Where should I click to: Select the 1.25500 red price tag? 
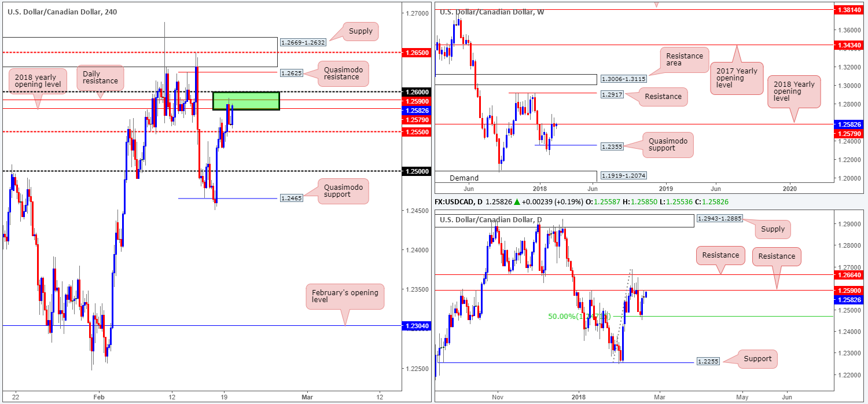pyautogui.click(x=415, y=132)
